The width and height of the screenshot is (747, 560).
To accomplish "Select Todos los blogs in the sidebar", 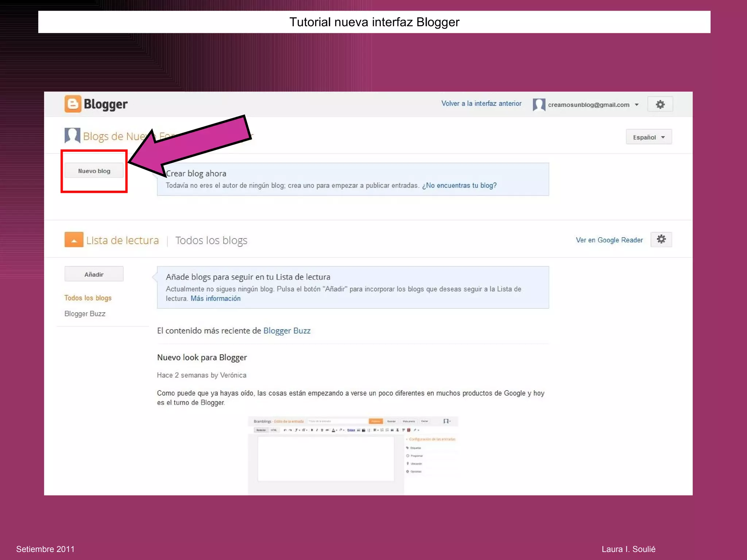I will click(88, 298).
